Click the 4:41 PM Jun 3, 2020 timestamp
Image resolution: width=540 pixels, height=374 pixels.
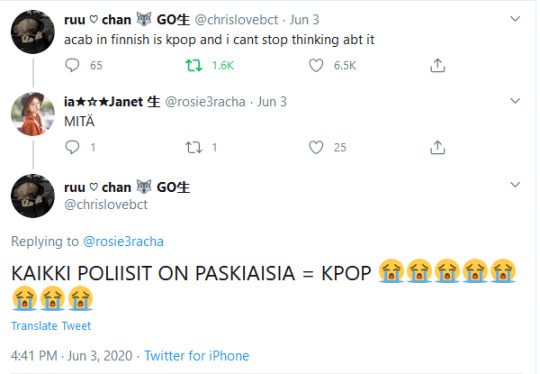(x=72, y=356)
